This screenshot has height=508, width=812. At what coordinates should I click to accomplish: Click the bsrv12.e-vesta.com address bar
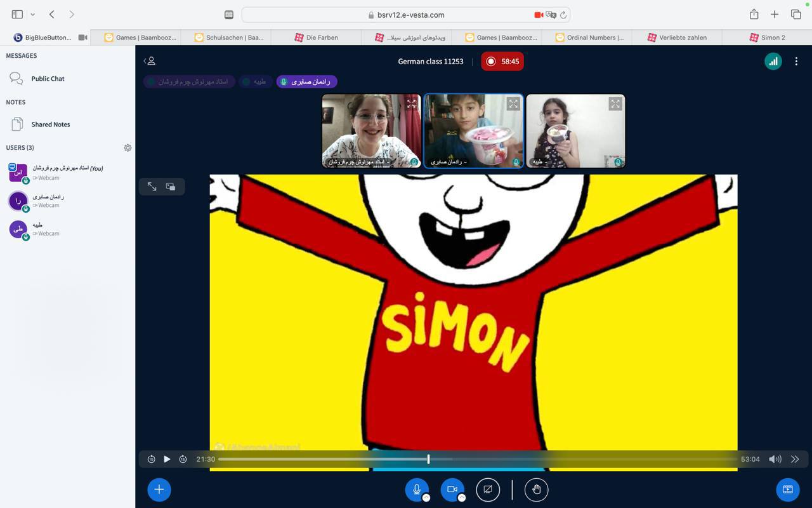click(x=406, y=15)
